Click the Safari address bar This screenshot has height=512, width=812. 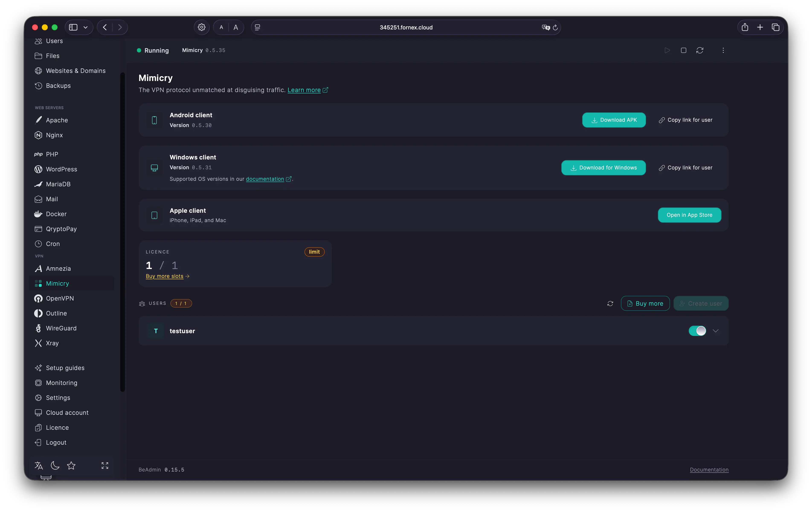click(406, 27)
